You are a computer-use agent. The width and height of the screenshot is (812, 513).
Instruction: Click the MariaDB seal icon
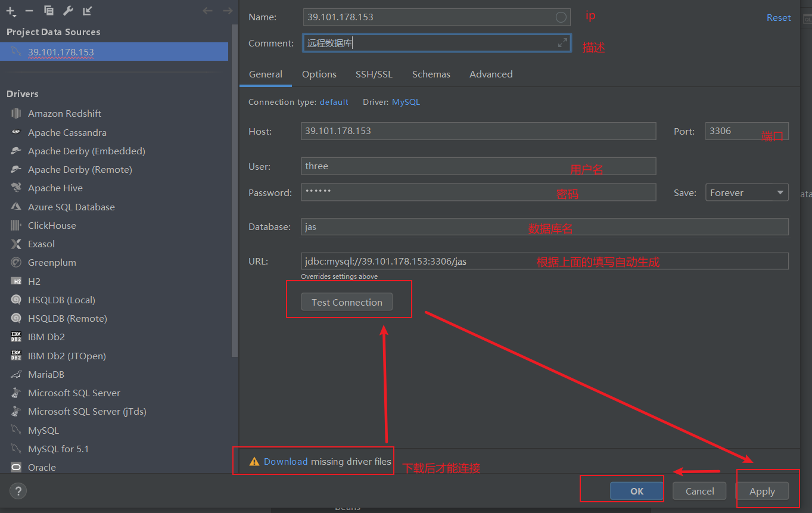coord(16,374)
